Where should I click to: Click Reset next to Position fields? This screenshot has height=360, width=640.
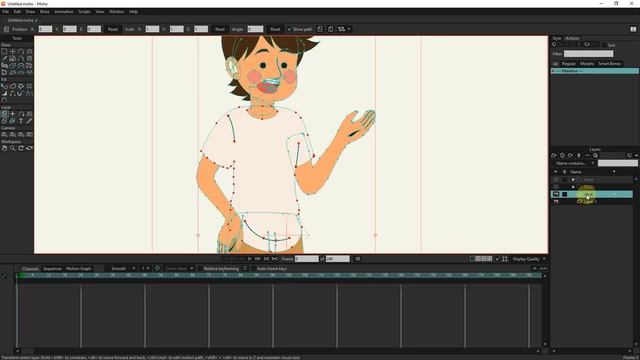pyautogui.click(x=113, y=29)
